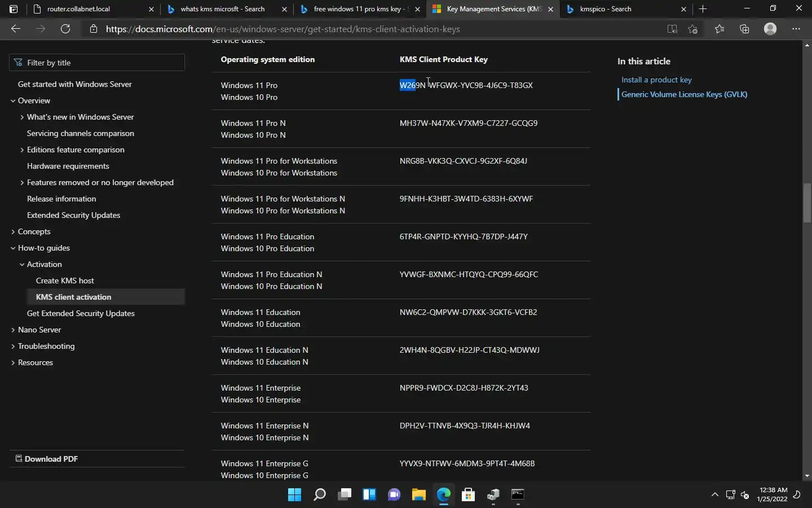This screenshot has width=812, height=508.
Task: Open the terminal window from taskbar
Action: (518, 495)
